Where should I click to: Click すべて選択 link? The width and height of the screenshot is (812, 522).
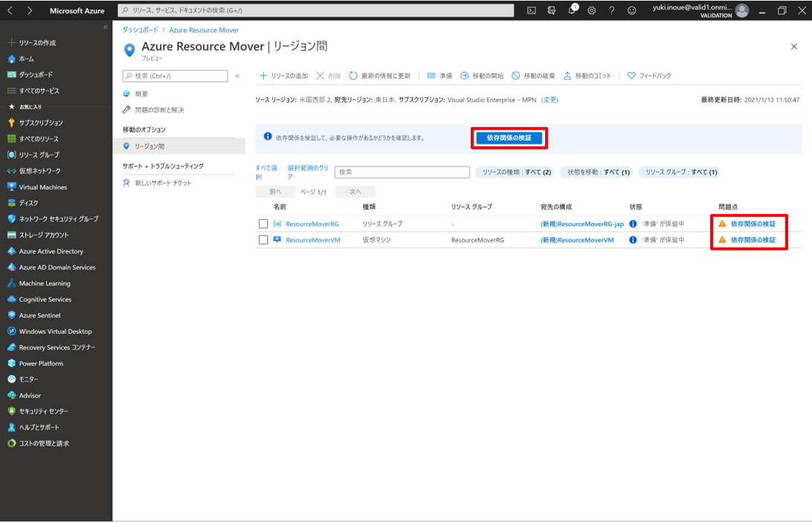click(266, 172)
